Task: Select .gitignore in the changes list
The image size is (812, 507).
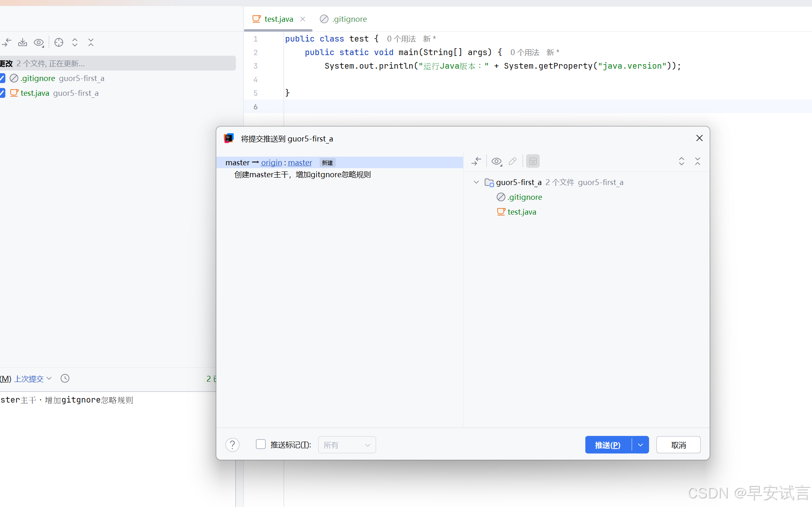Action: pyautogui.click(x=38, y=78)
